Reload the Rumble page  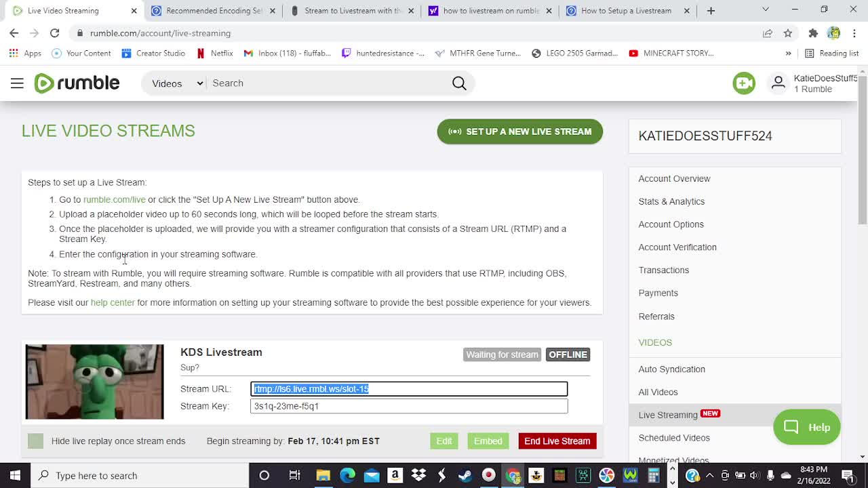[x=55, y=33]
